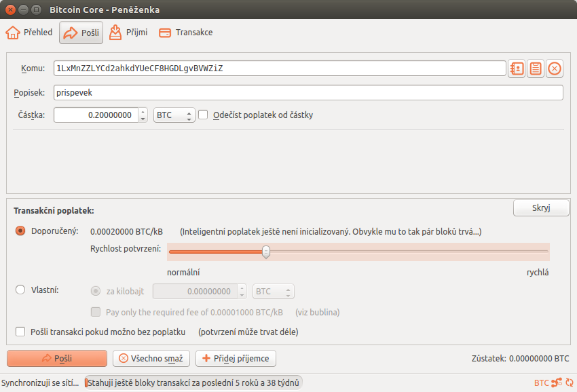Viewport: 577px width, 392px height.
Task: Select the Doporučený fee radio button
Action: coord(20,231)
